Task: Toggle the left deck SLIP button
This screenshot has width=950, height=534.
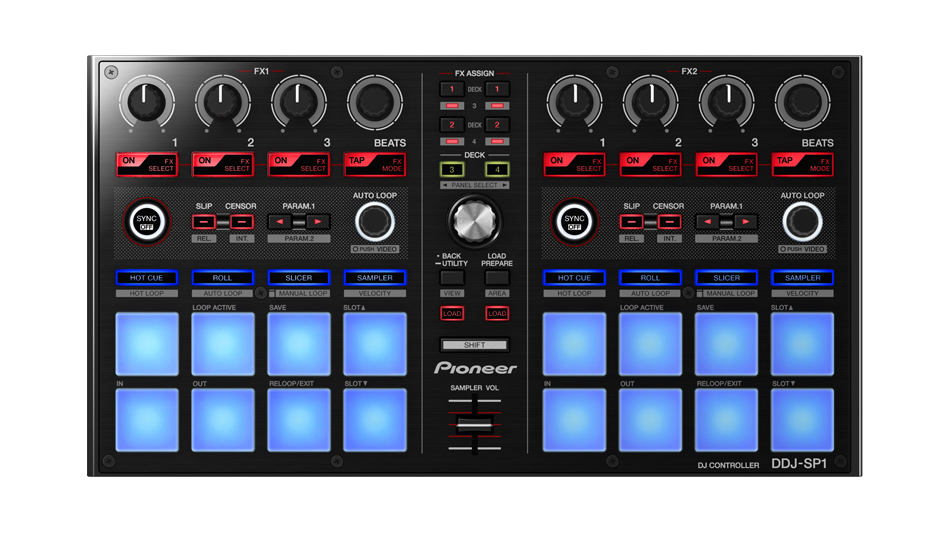Action: (x=205, y=221)
